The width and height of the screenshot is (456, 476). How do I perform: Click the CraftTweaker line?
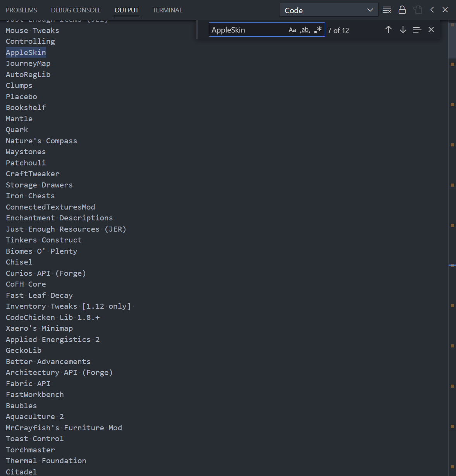(x=33, y=174)
